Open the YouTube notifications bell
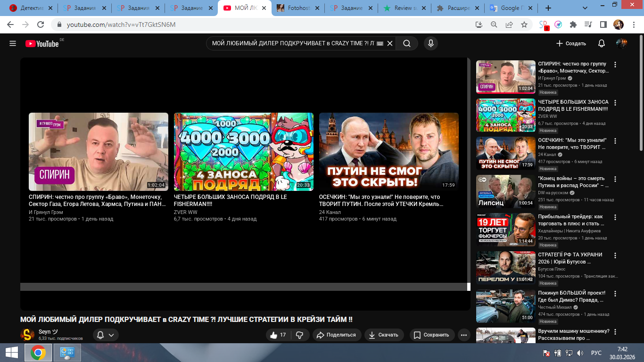This screenshot has height=362, width=644. [x=601, y=43]
